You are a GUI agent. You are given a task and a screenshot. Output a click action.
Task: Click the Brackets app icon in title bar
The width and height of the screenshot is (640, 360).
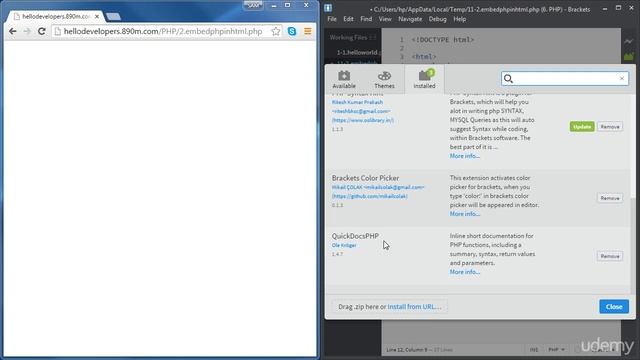[x=328, y=8]
